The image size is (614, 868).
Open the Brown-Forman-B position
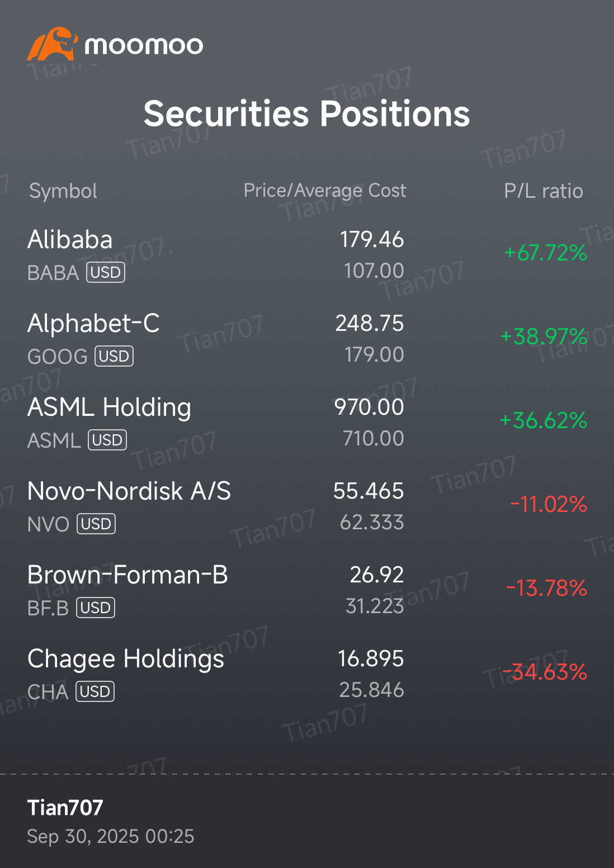tap(127, 575)
